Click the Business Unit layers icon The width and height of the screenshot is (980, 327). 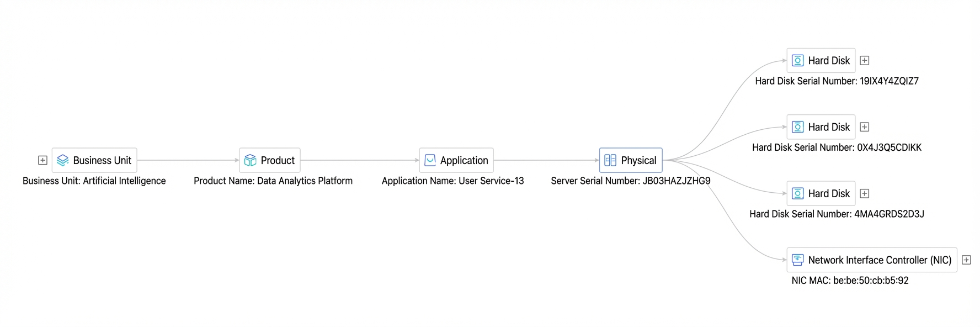coord(63,160)
